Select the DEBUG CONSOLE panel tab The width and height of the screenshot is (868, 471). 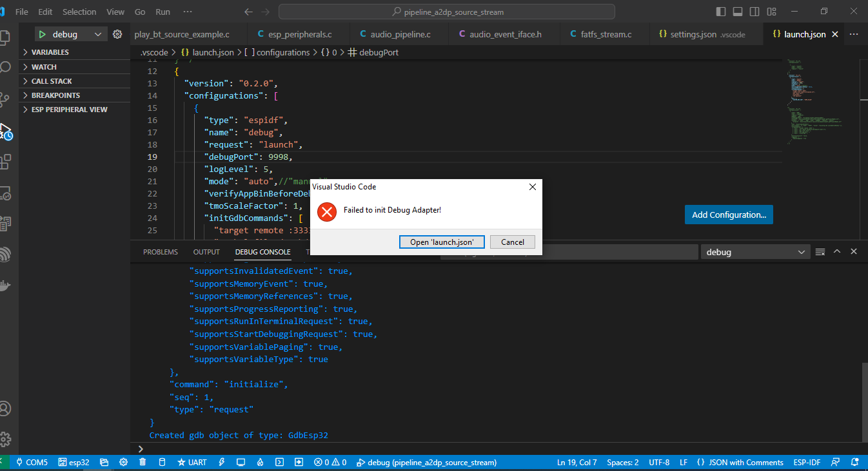click(x=262, y=252)
